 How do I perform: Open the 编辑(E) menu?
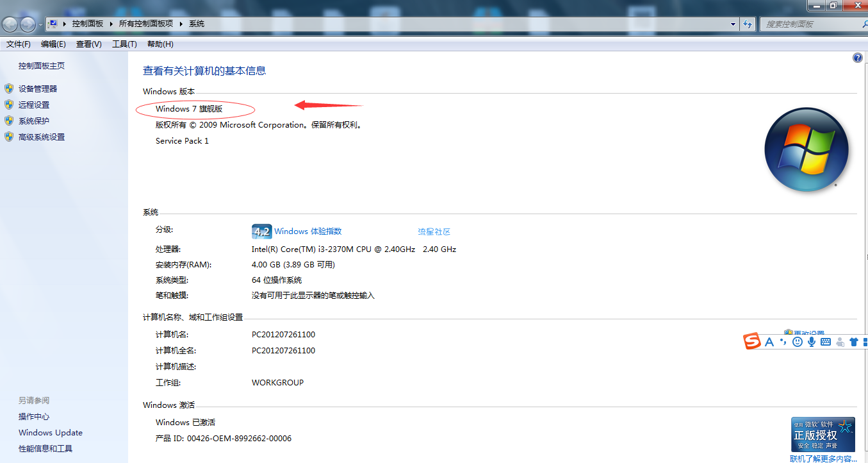tap(53, 44)
